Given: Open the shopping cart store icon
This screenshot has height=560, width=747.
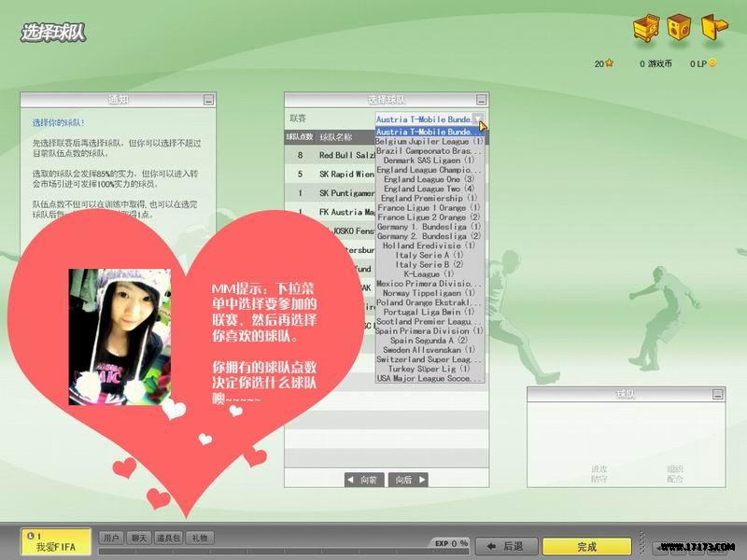Looking at the screenshot, I should 646,29.
